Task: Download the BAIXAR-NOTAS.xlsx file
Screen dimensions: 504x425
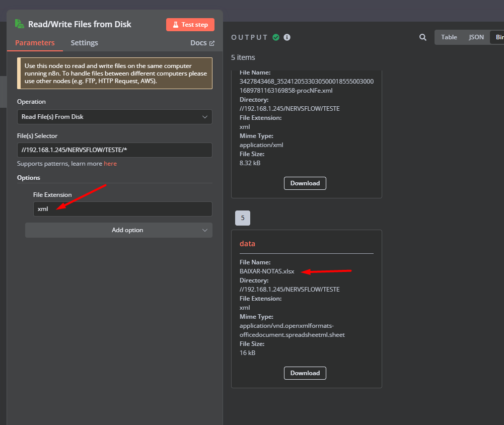Action: [x=305, y=373]
